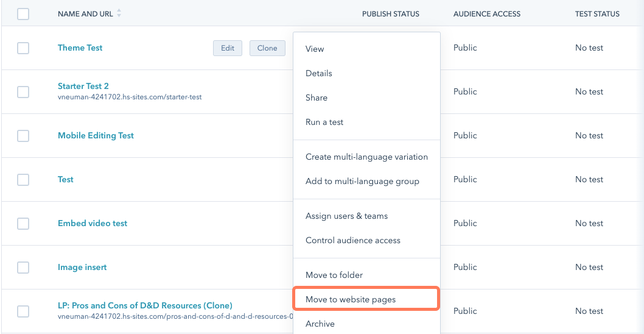Screen dimensions: 644x334
Task: Click Control audience access menu item
Action: coord(353,240)
